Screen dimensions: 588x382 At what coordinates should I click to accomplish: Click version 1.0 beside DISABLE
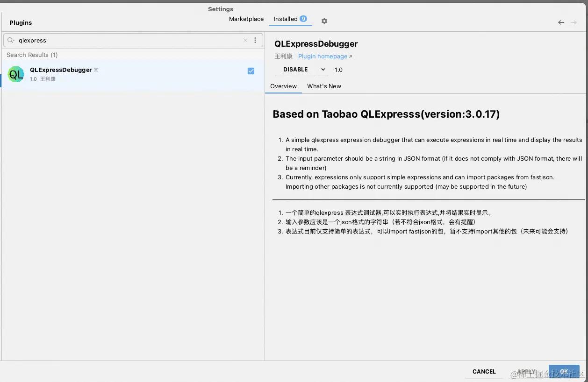[338, 70]
